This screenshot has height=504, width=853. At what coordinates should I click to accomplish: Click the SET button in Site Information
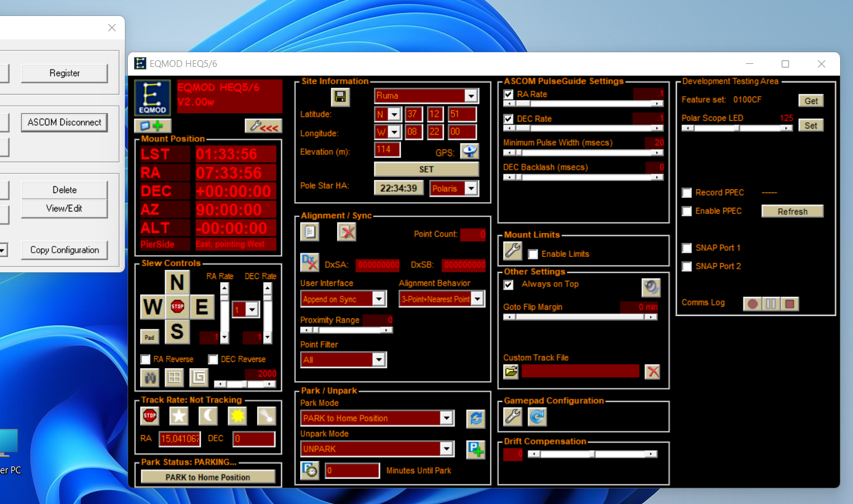click(426, 170)
